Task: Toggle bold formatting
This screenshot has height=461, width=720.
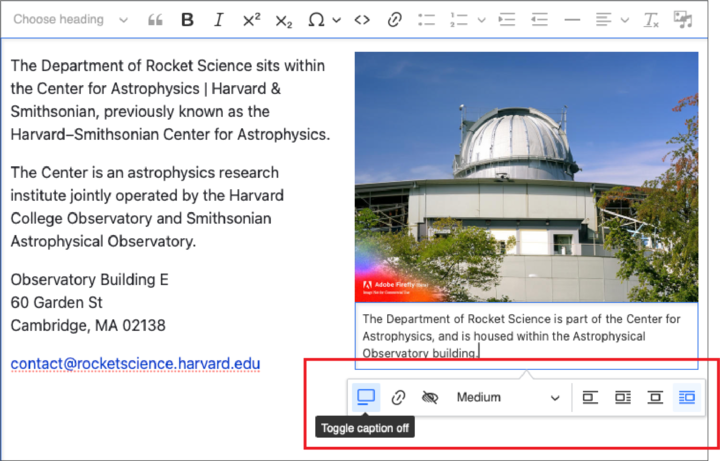Action: coord(187,20)
